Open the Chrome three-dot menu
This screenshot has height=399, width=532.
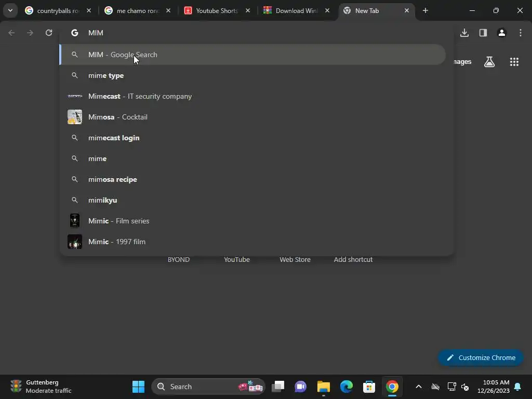coord(521,33)
